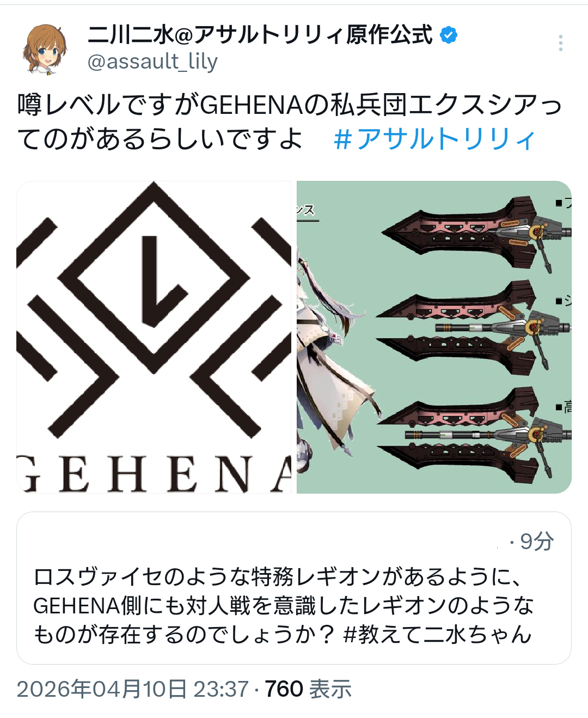
Task: Click the post text about エクスシア
Action: point(290,121)
